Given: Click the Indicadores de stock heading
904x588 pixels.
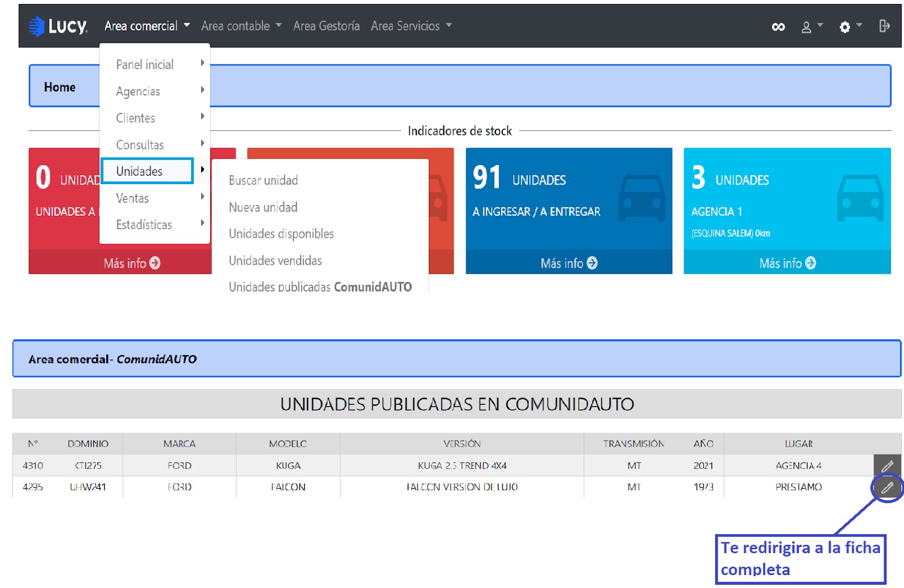Looking at the screenshot, I should (460, 131).
